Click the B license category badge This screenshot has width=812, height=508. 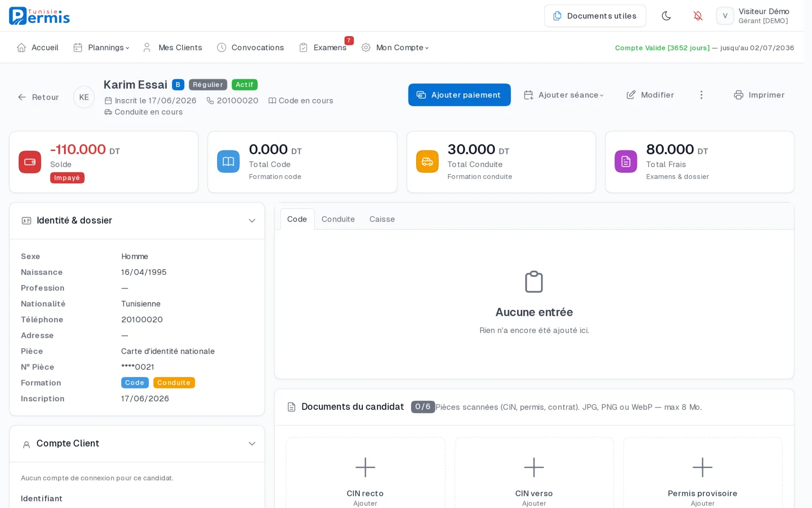pos(178,85)
